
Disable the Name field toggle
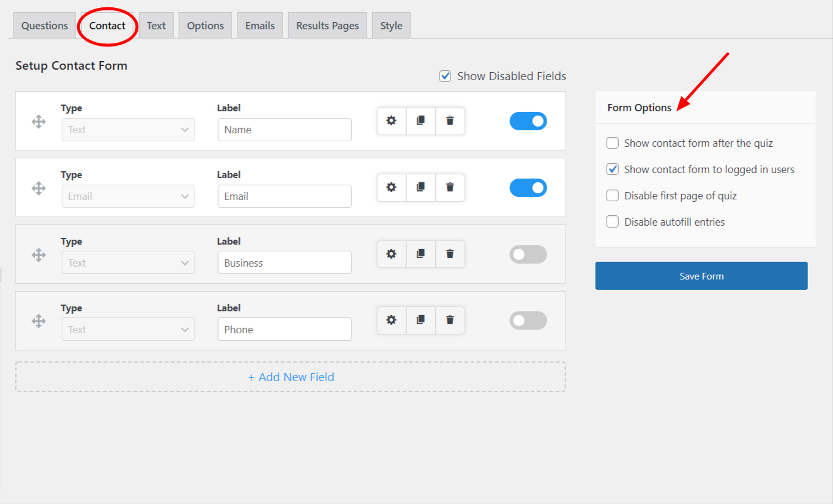click(x=528, y=121)
